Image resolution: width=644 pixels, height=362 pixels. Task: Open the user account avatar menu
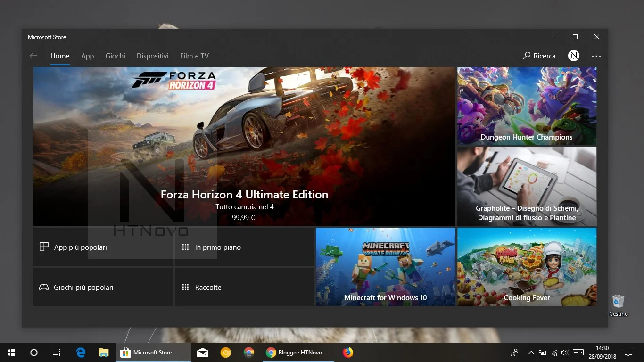point(574,56)
